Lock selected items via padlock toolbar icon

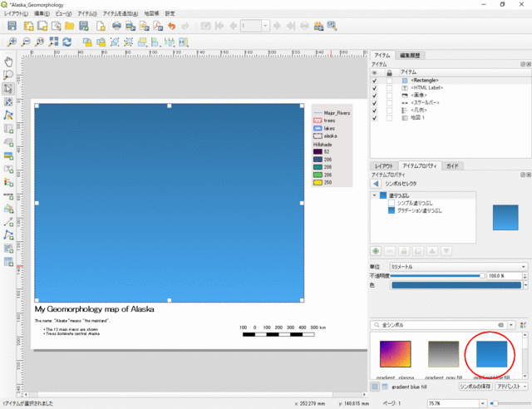(87, 42)
